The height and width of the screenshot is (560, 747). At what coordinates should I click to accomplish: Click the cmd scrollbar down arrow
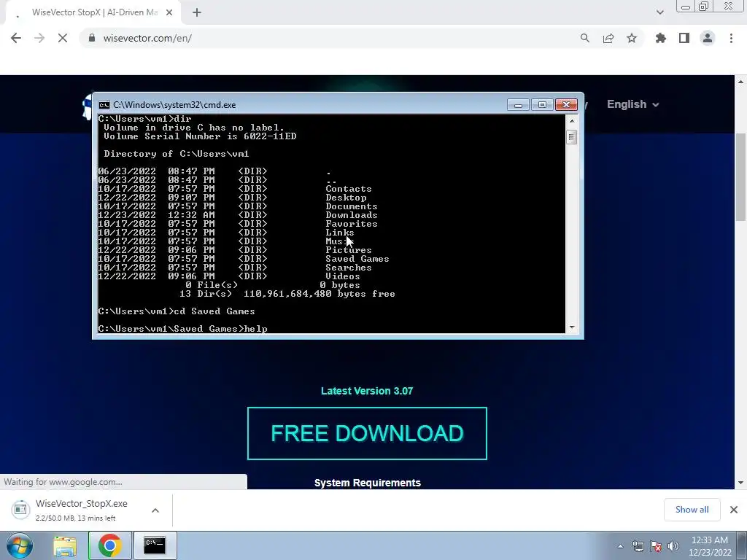point(572,327)
